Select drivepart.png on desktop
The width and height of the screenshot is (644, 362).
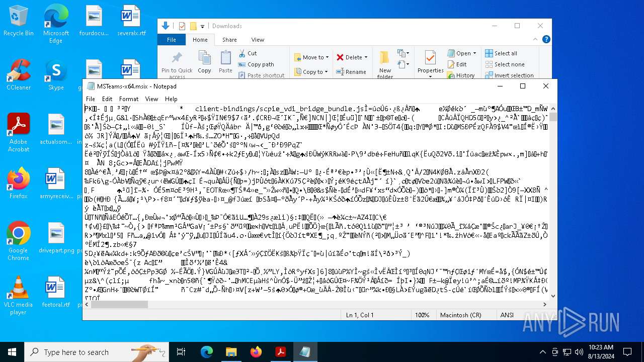point(56,238)
